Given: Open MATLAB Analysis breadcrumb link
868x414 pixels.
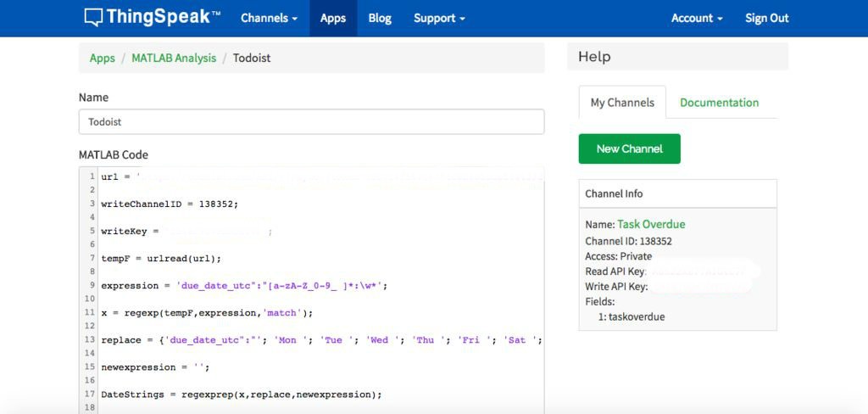Looking at the screenshot, I should click(174, 58).
